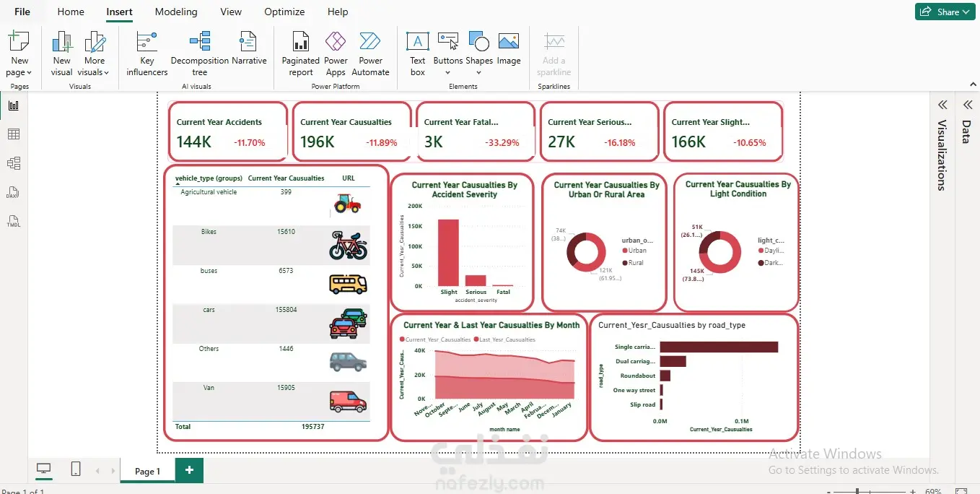This screenshot has width=980, height=494.
Task: Add a Paginated report
Action: (301, 53)
